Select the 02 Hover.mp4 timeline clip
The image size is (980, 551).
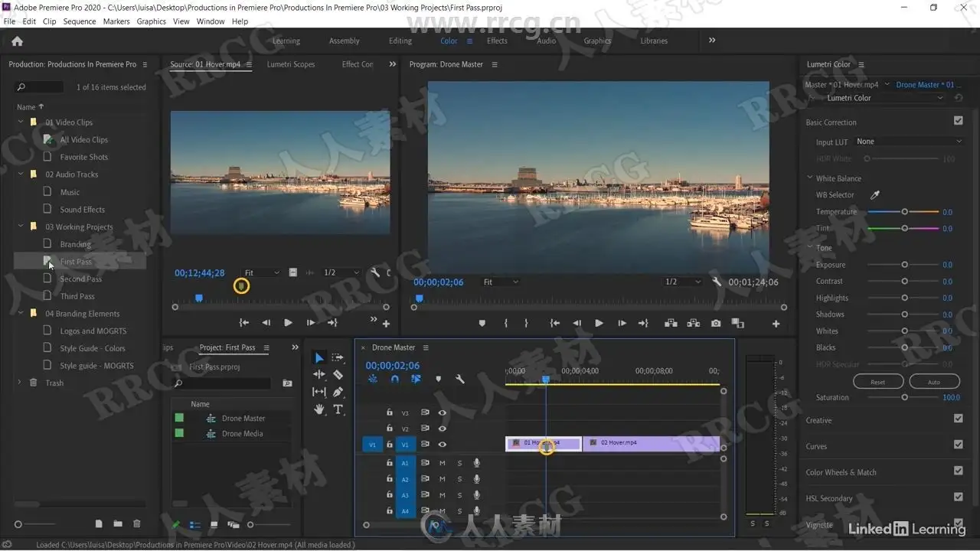click(651, 443)
